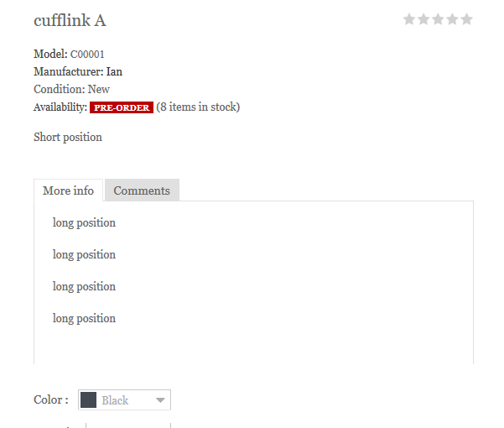
Task: Switch to the More info tab
Action: pos(69,191)
